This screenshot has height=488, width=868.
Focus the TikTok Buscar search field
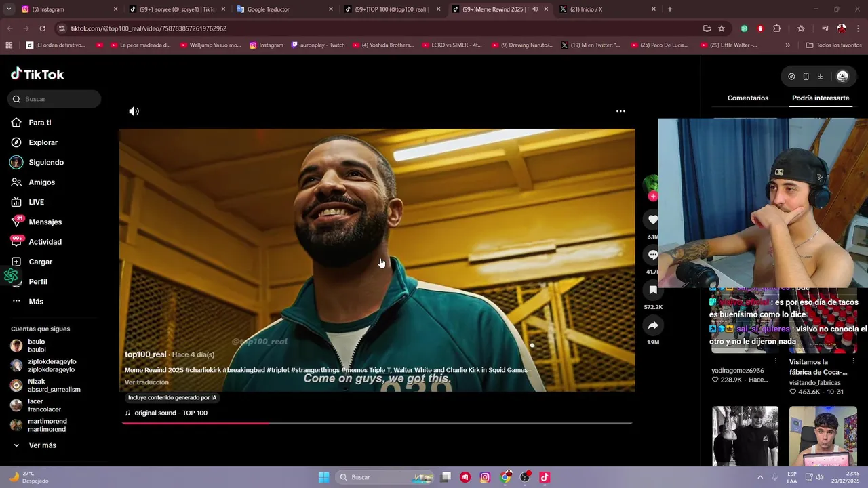click(56, 99)
